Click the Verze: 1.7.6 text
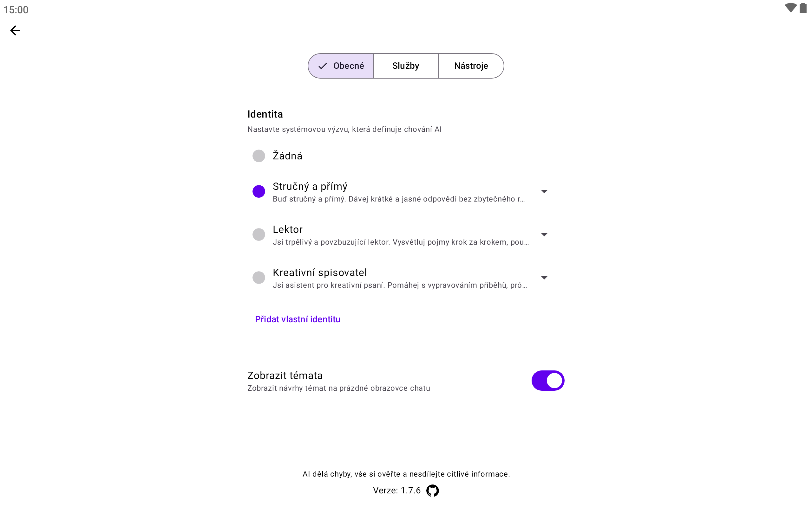812x507 pixels. (x=396, y=491)
